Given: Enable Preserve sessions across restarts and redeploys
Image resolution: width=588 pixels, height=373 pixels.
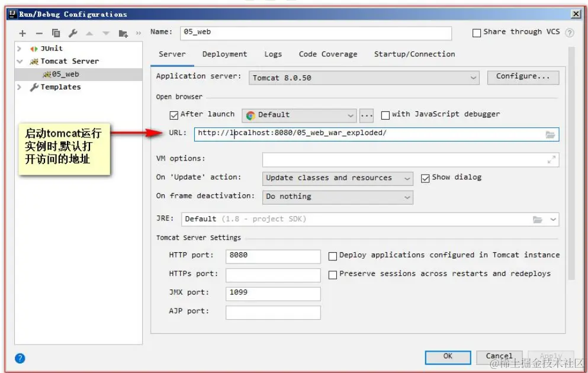Looking at the screenshot, I should (x=332, y=275).
